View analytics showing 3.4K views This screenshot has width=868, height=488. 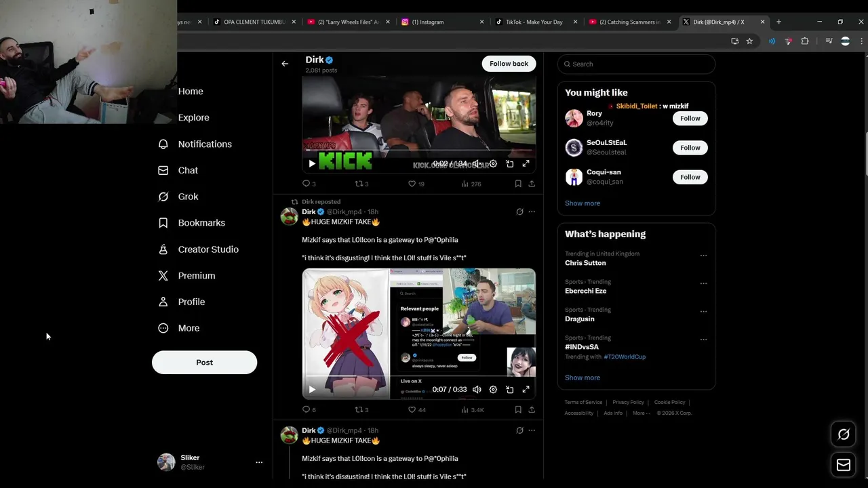pyautogui.click(x=472, y=409)
